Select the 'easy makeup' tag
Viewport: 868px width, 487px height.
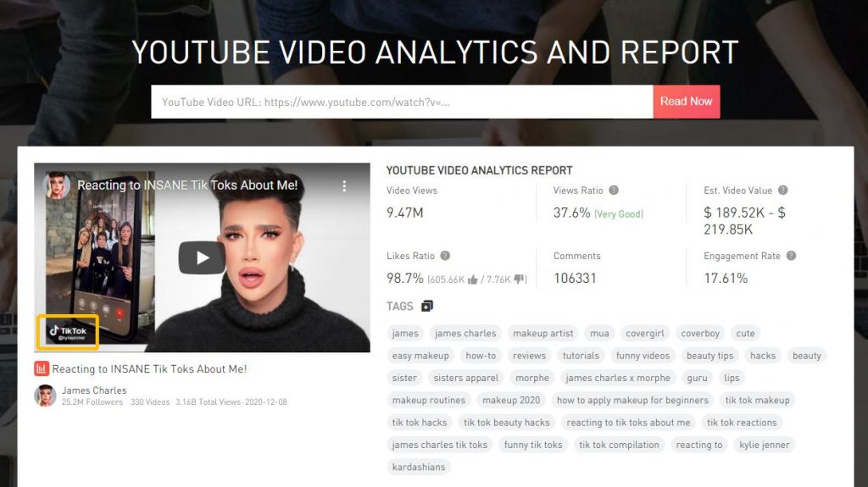pos(420,355)
